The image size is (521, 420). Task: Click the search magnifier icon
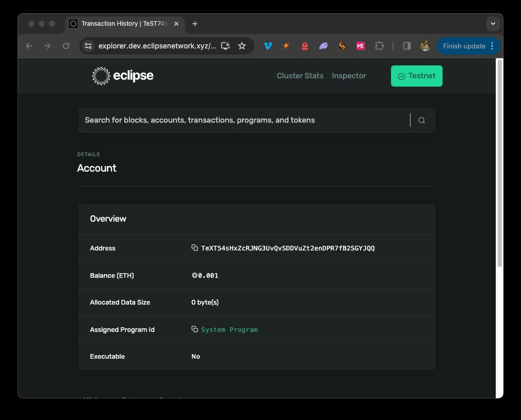point(421,120)
